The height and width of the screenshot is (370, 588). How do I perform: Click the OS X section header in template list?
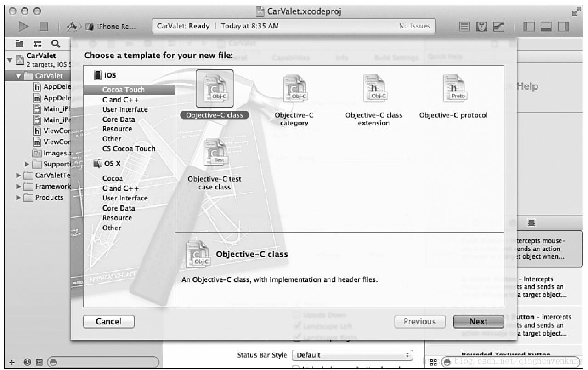click(x=107, y=163)
